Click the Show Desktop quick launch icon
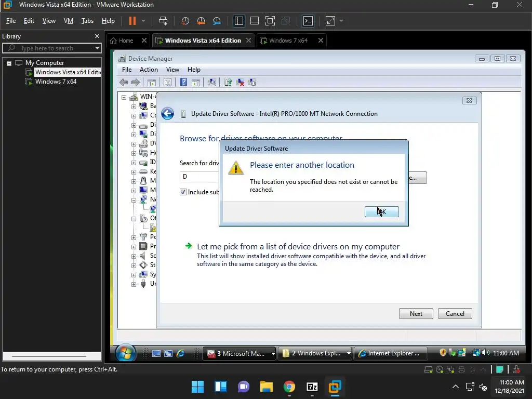532x399 pixels. click(x=156, y=353)
